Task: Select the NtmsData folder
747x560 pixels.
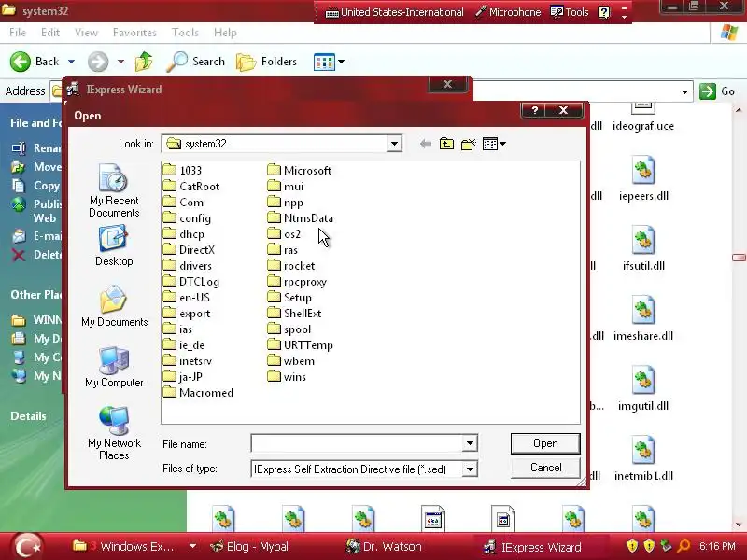Action: pyautogui.click(x=300, y=218)
